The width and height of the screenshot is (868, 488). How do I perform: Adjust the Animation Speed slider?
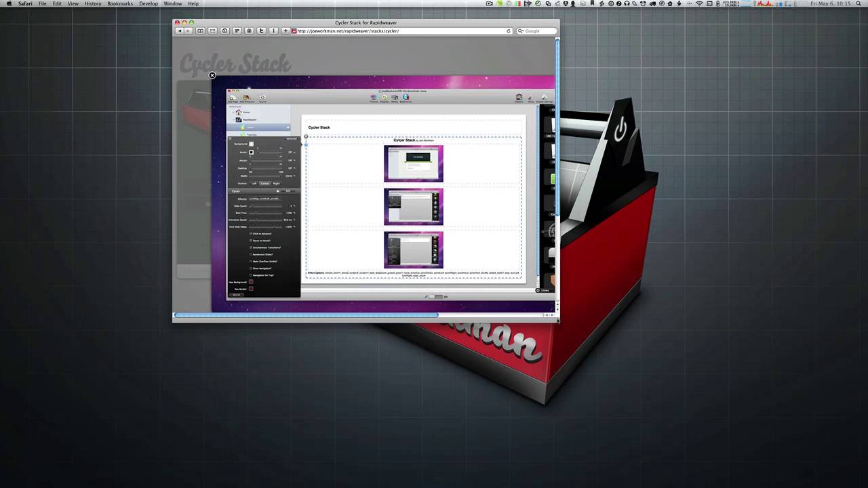(266, 220)
